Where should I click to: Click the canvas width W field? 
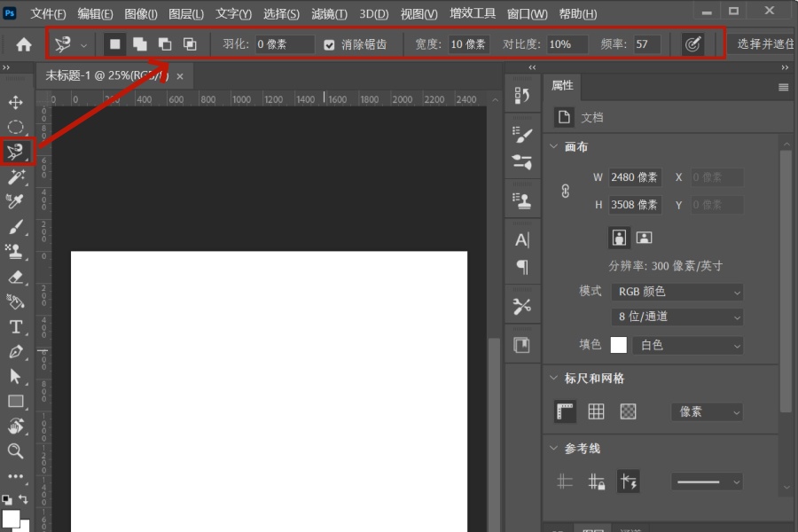(635, 177)
